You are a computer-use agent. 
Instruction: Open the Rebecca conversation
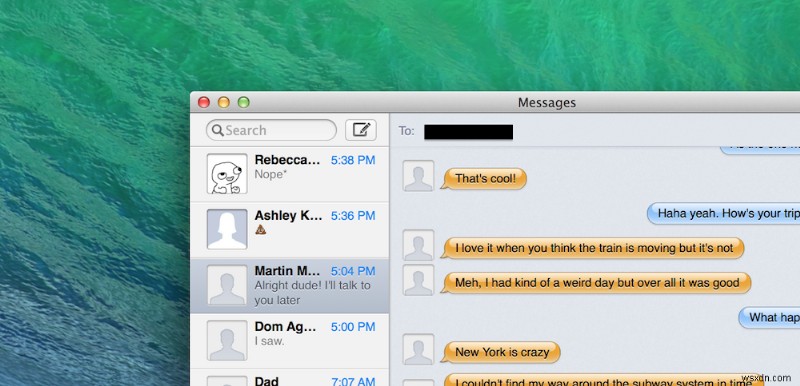(x=289, y=174)
